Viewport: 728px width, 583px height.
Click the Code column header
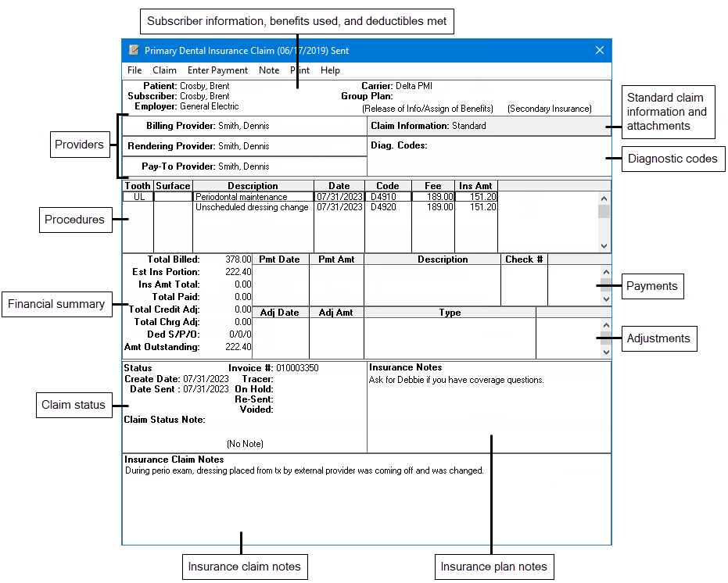coord(388,186)
